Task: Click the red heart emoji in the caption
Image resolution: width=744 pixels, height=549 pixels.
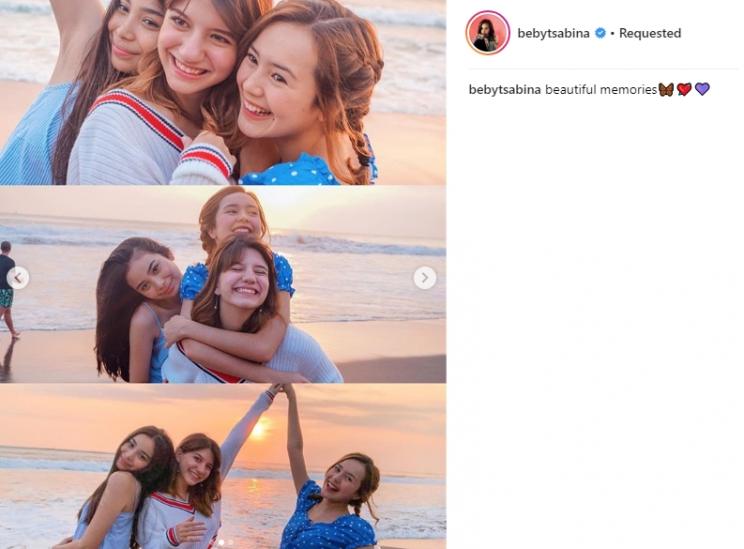Action: tap(684, 90)
